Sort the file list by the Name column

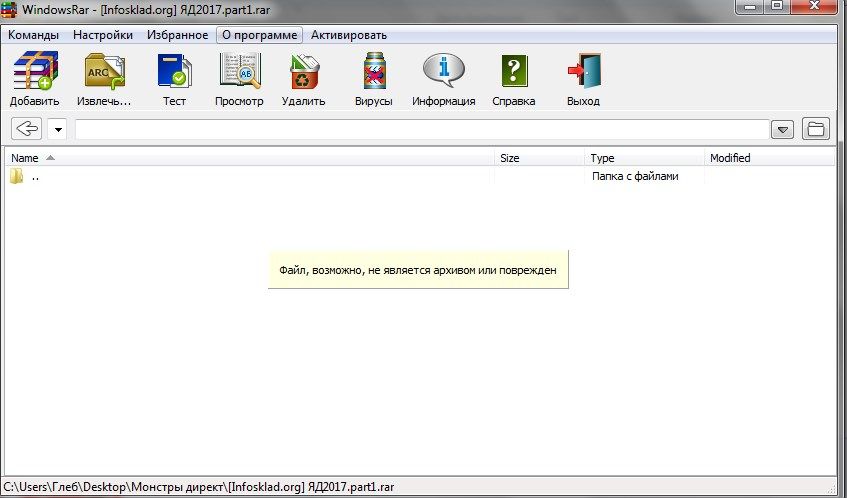[250, 158]
